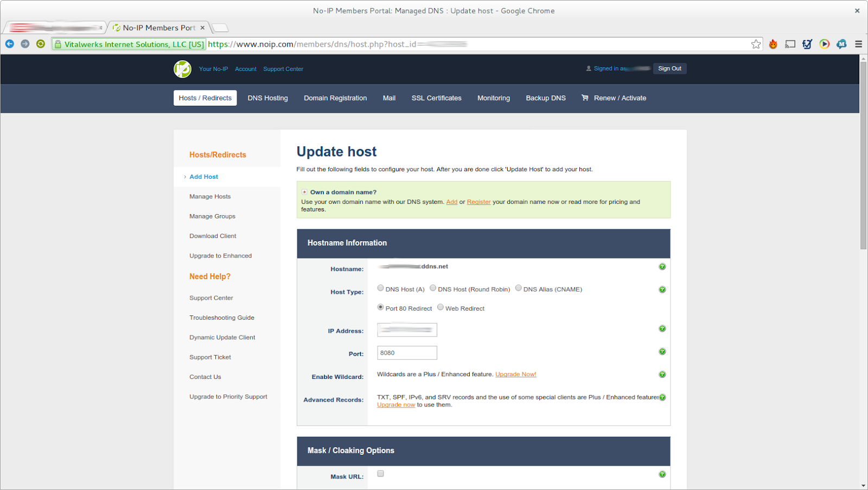Open the Mail nav item
868x490 pixels.
pyautogui.click(x=389, y=98)
